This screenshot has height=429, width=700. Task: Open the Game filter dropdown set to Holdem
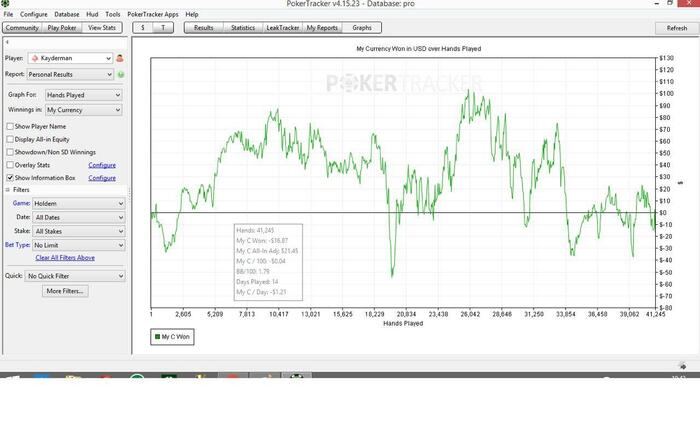pyautogui.click(x=79, y=204)
